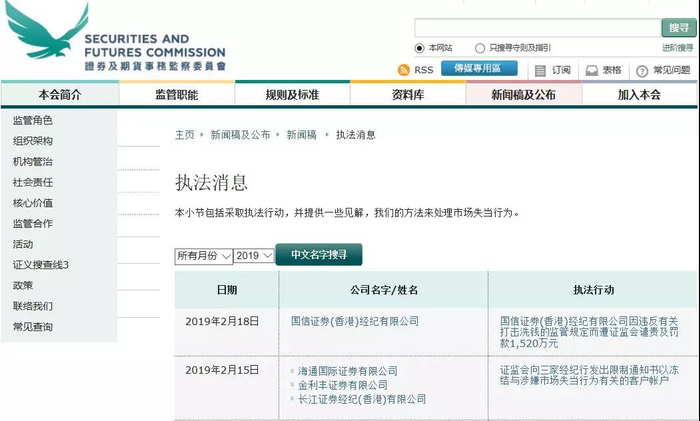Click the 日期 column header
700x421 pixels.
(226, 290)
